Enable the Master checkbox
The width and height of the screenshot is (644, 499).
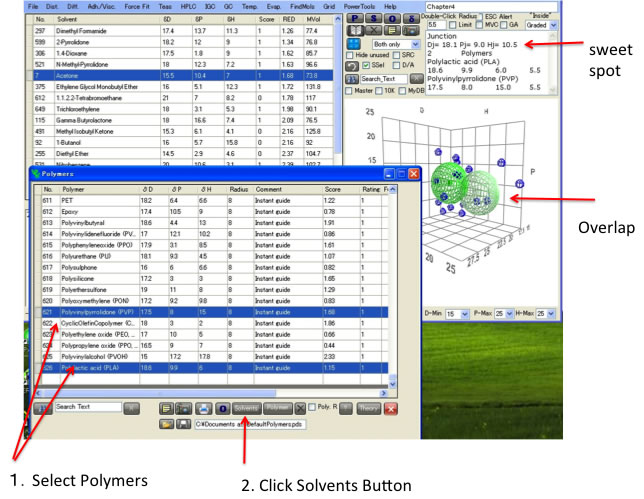pyautogui.click(x=349, y=91)
